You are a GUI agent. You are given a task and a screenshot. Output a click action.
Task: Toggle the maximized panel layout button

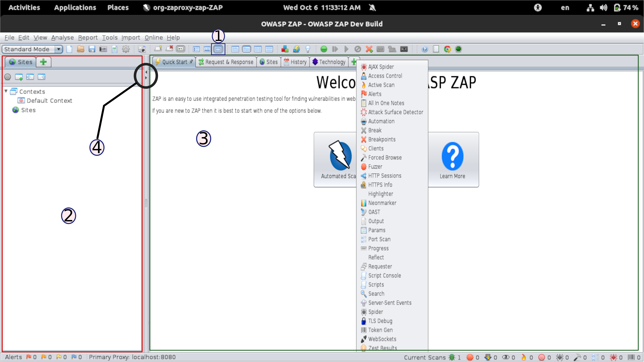pyautogui.click(x=218, y=49)
